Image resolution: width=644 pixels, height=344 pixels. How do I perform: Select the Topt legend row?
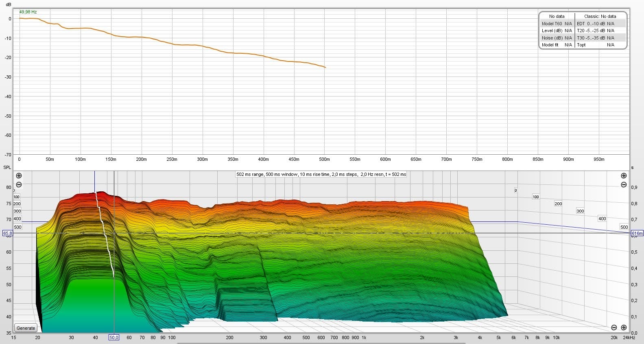pyautogui.click(x=600, y=45)
